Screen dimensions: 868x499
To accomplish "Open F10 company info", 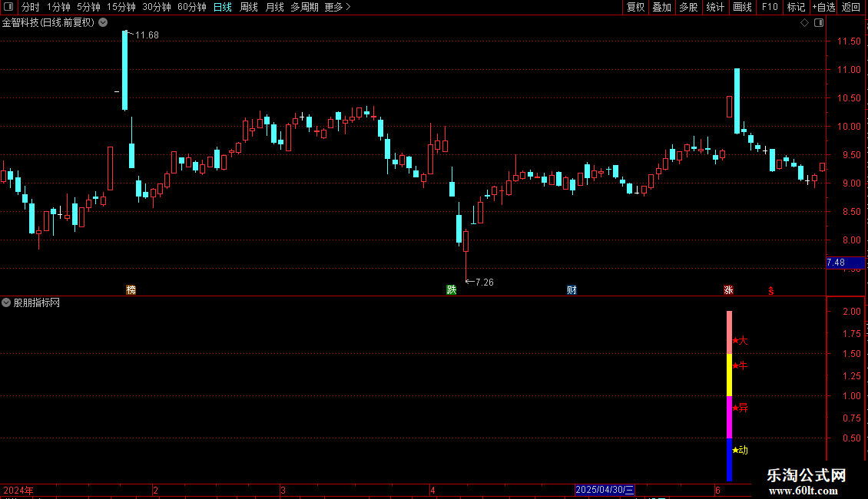I will (770, 7).
